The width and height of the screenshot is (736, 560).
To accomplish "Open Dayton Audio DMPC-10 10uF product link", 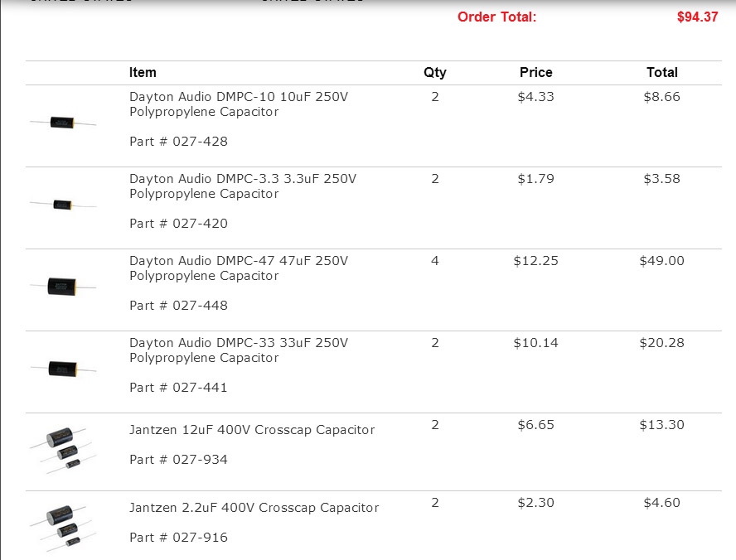I will (x=238, y=104).
